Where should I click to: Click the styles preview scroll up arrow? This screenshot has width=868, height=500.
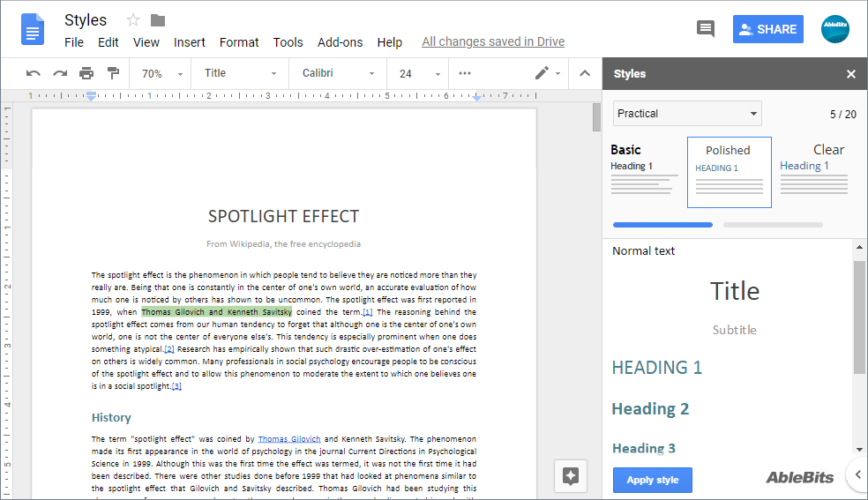pos(859,247)
